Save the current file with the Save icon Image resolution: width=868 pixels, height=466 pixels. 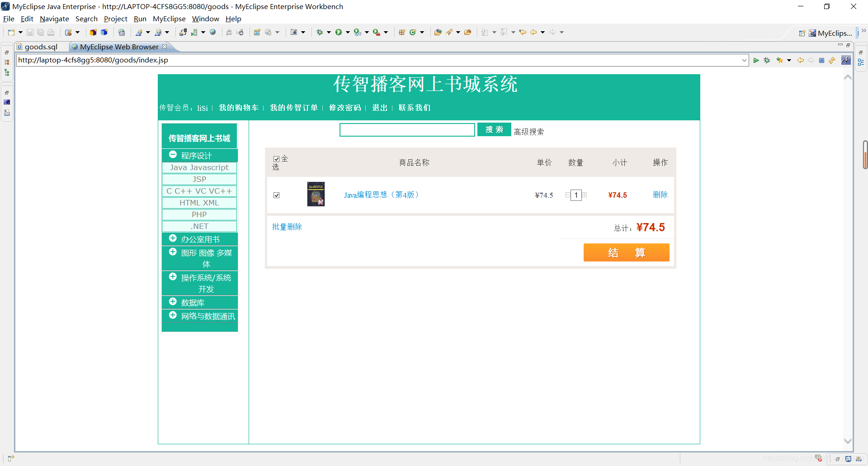(29, 32)
